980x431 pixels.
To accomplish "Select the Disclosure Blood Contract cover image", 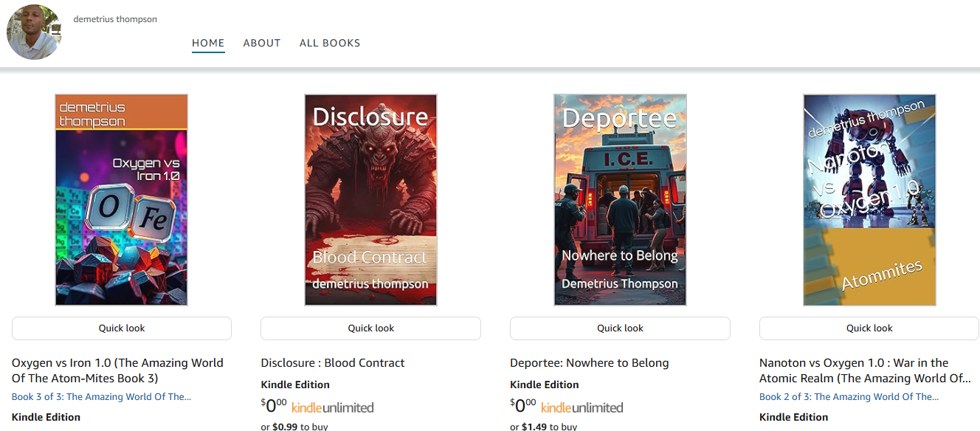I will pos(370,199).
